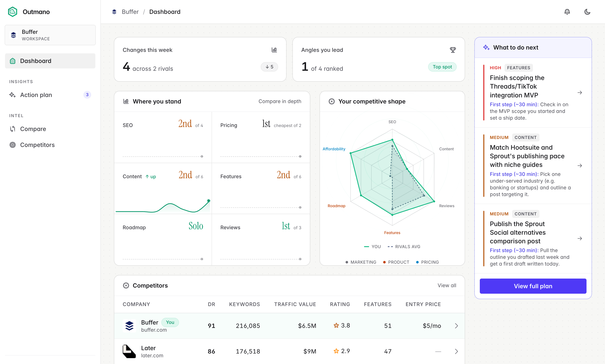Click the You badge next to Buffer
Screen dimensions: 605x364
[x=170, y=322]
